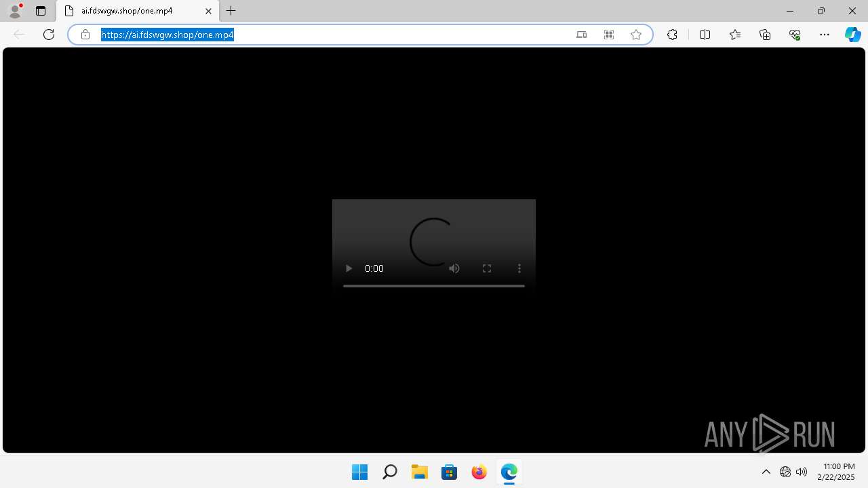Click the 0:00 video time display

coord(374,268)
